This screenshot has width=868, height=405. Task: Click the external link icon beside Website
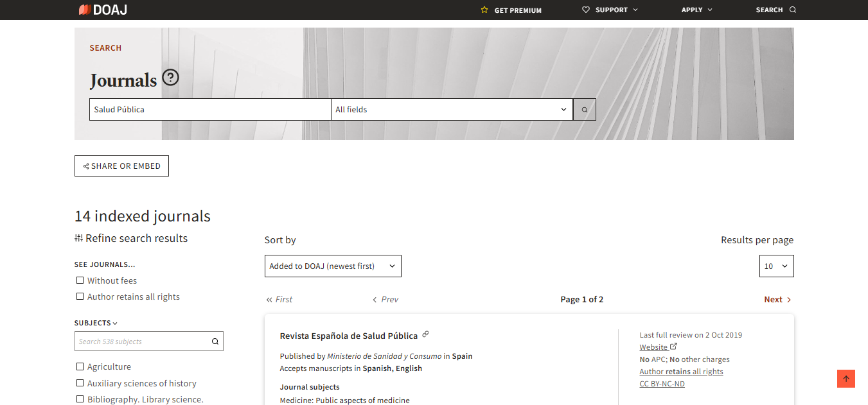[x=673, y=347]
